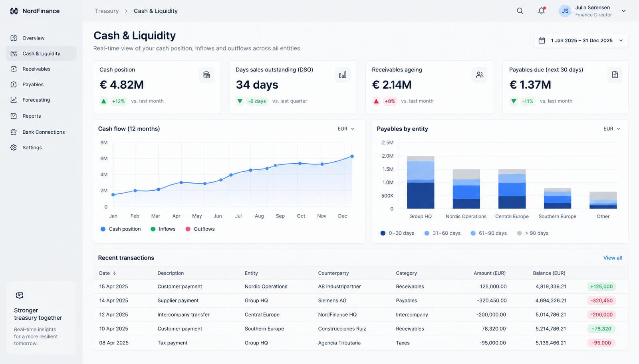
Task: Toggle Cash position series in legend
Action: (x=120, y=229)
